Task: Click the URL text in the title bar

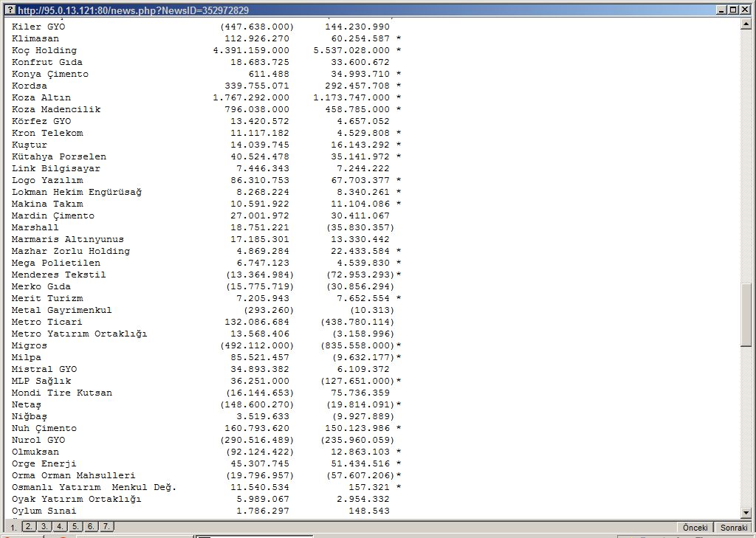Action: (x=134, y=10)
